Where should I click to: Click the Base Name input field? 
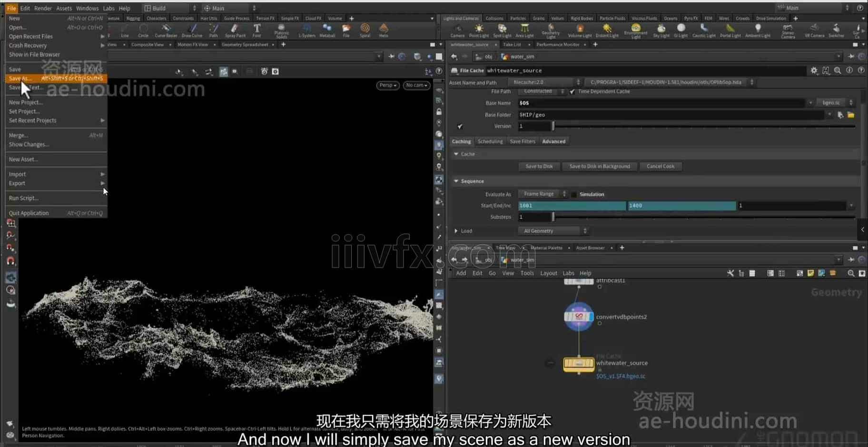click(661, 103)
